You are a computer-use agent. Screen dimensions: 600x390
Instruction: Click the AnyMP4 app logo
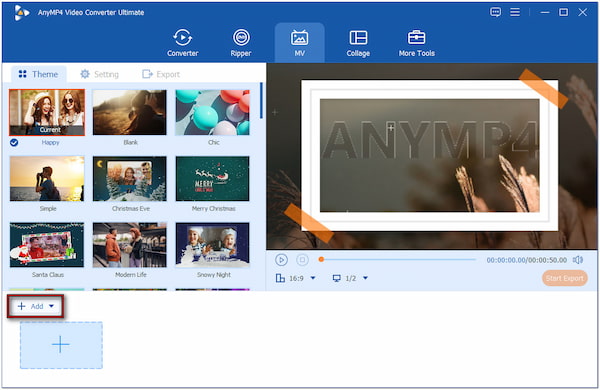[21, 13]
